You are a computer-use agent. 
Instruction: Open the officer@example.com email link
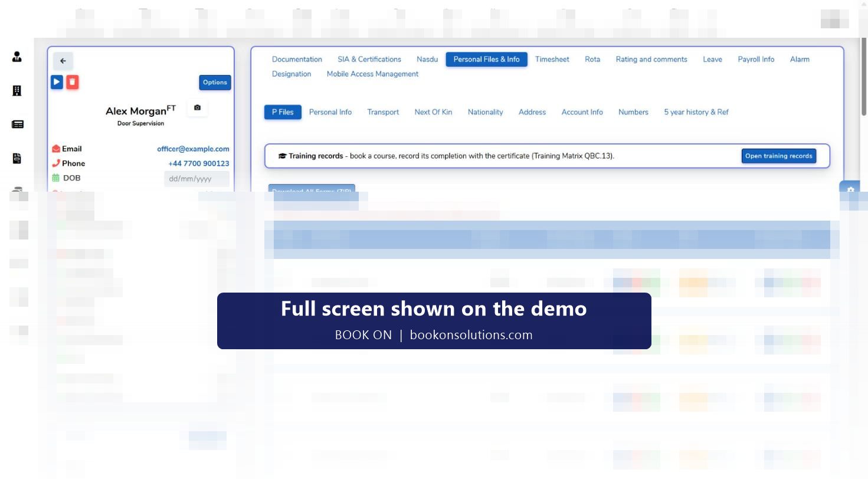[x=193, y=149]
